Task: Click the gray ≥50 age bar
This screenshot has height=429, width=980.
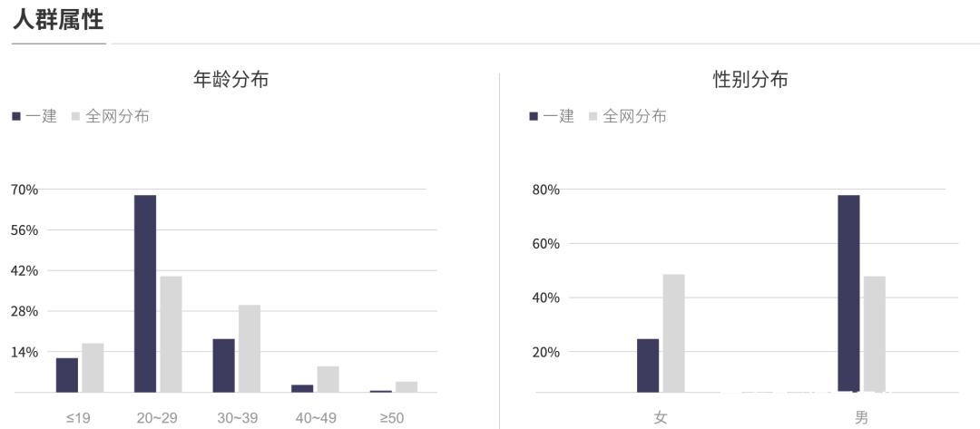Action: point(407,387)
